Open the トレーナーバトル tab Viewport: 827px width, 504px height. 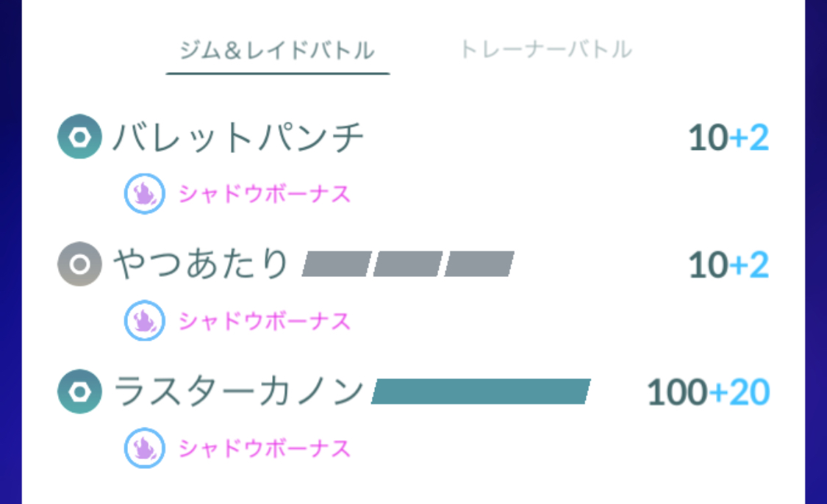pos(546,49)
